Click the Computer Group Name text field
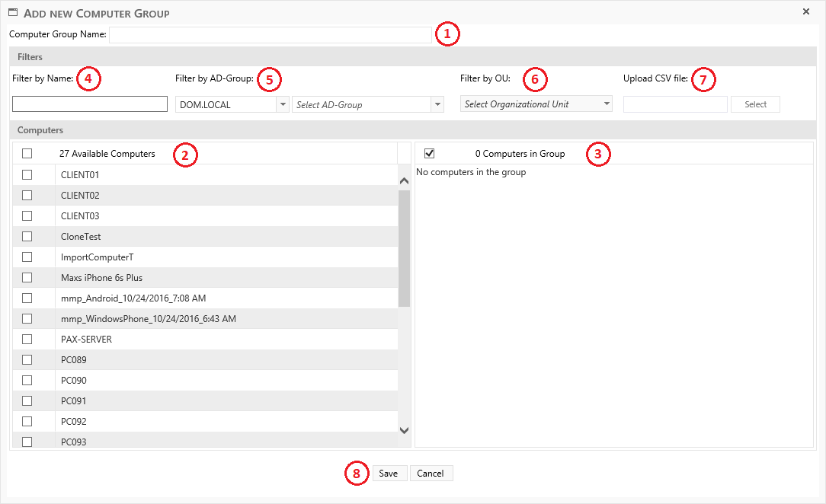Image resolution: width=826 pixels, height=504 pixels. click(x=271, y=35)
